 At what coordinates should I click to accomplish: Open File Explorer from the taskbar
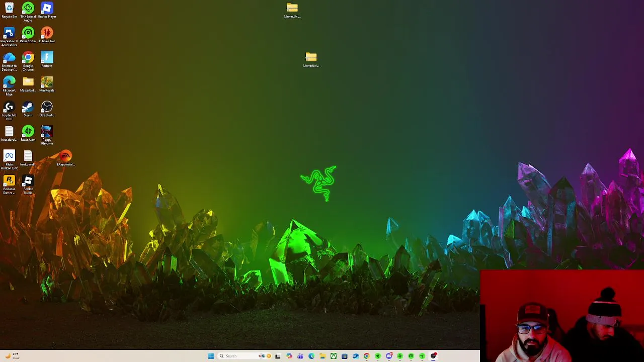tap(323, 356)
